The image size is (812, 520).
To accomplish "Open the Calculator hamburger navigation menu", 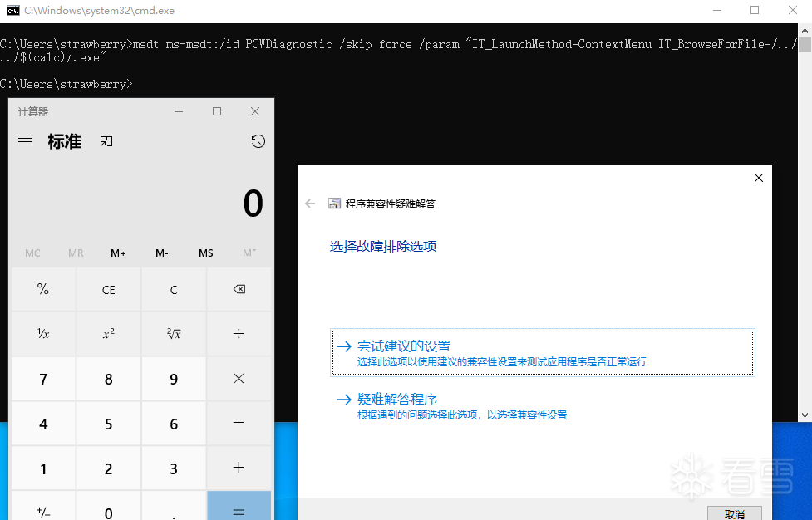I will pos(25,141).
